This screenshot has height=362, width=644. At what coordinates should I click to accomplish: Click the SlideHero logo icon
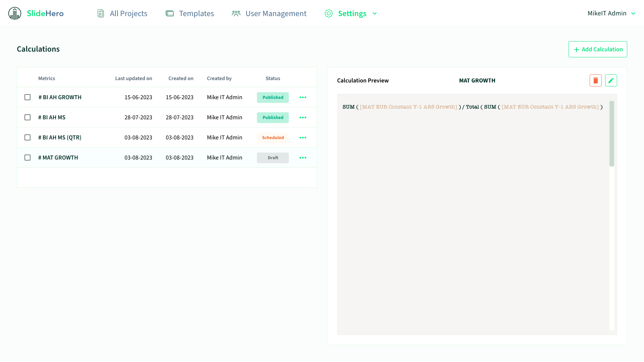(x=15, y=13)
